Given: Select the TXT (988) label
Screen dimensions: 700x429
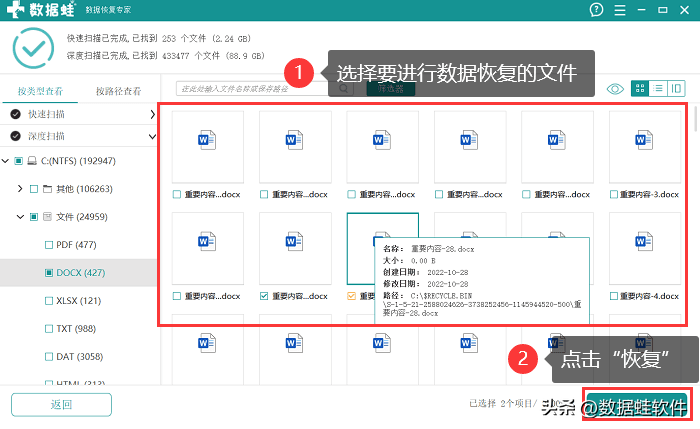Looking at the screenshot, I should pyautogui.click(x=76, y=329).
